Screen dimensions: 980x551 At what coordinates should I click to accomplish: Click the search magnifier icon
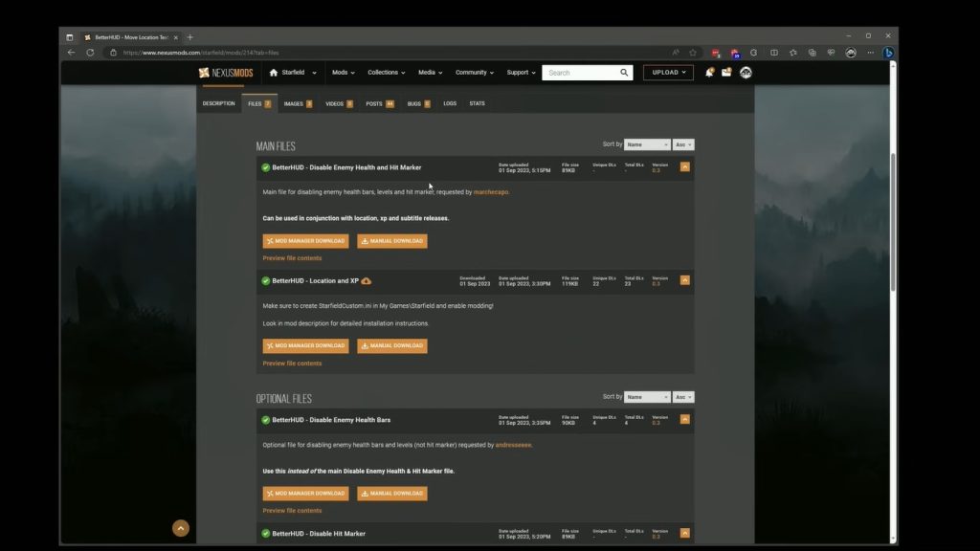click(624, 72)
